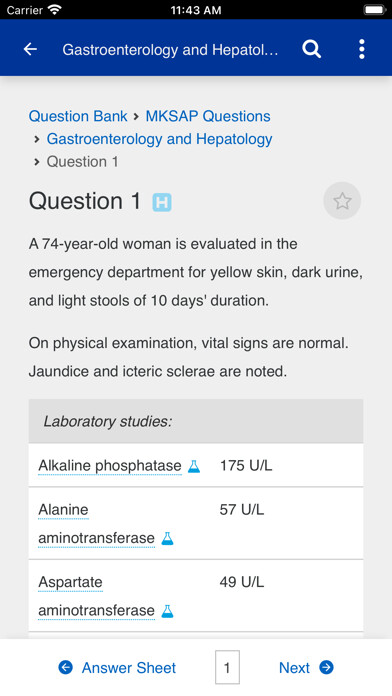Tap the Alanine aminotransferase lab term
This screenshot has width=392, height=696.
pyautogui.click(x=96, y=524)
